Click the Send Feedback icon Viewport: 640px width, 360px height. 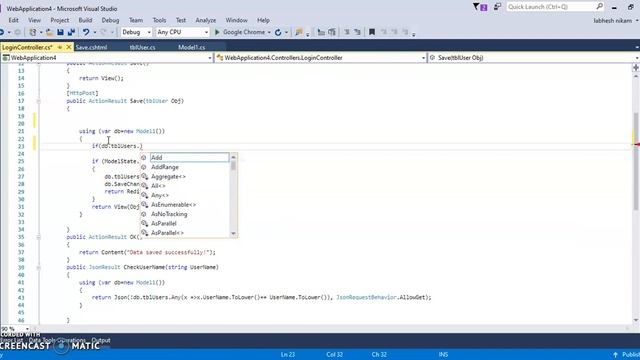(x=497, y=7)
